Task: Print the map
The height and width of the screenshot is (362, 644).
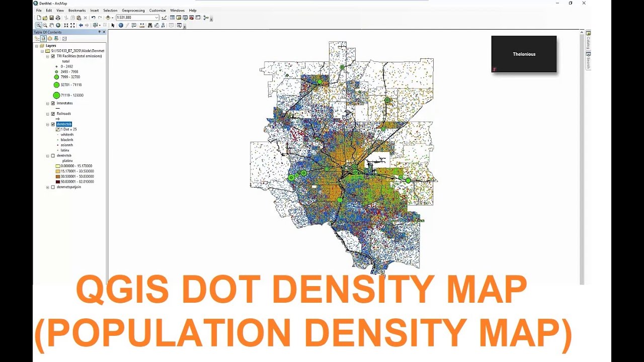Action: 58,18
